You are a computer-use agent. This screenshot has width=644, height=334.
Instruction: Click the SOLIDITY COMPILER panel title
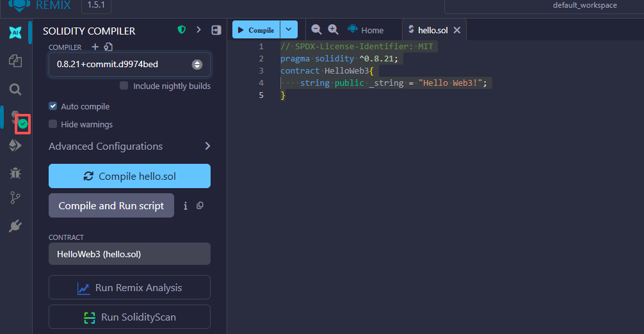(x=89, y=31)
